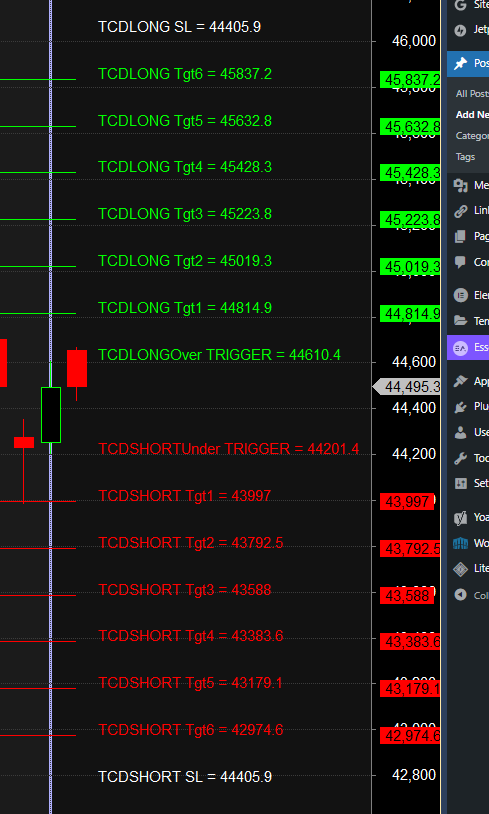Open the Jetpack lightning icon menu
Image resolution: width=489 pixels, height=814 pixels.
pos(460,30)
